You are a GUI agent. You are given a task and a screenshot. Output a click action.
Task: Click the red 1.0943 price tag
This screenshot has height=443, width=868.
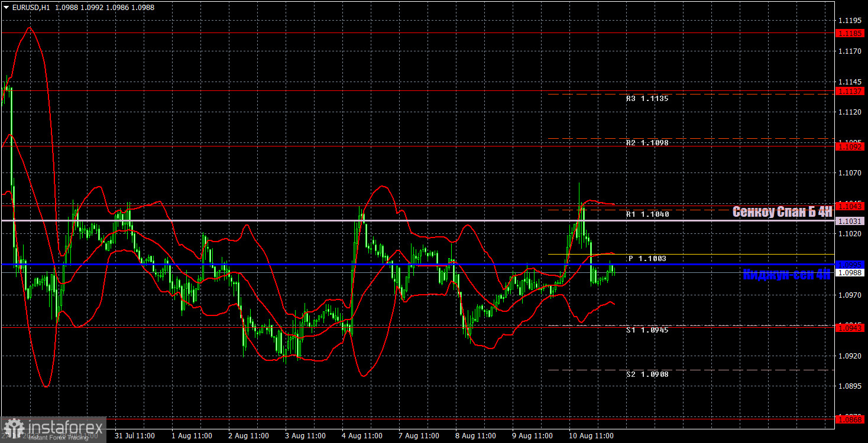(x=850, y=327)
